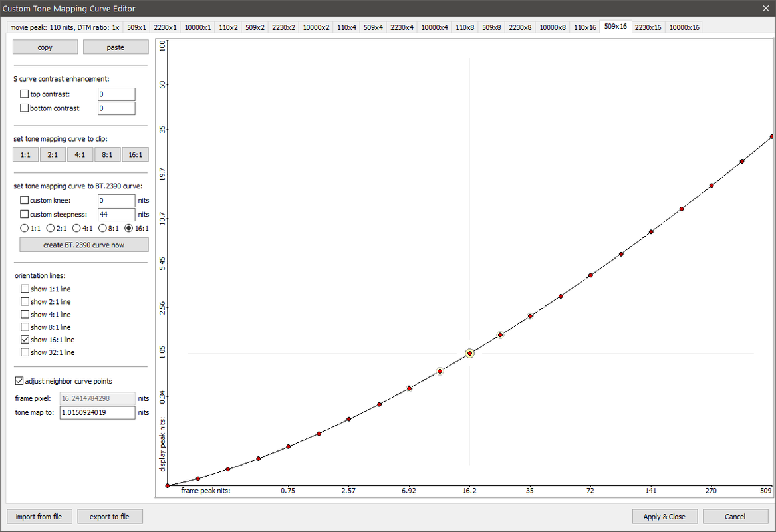Click the Cancel button

tap(735, 517)
